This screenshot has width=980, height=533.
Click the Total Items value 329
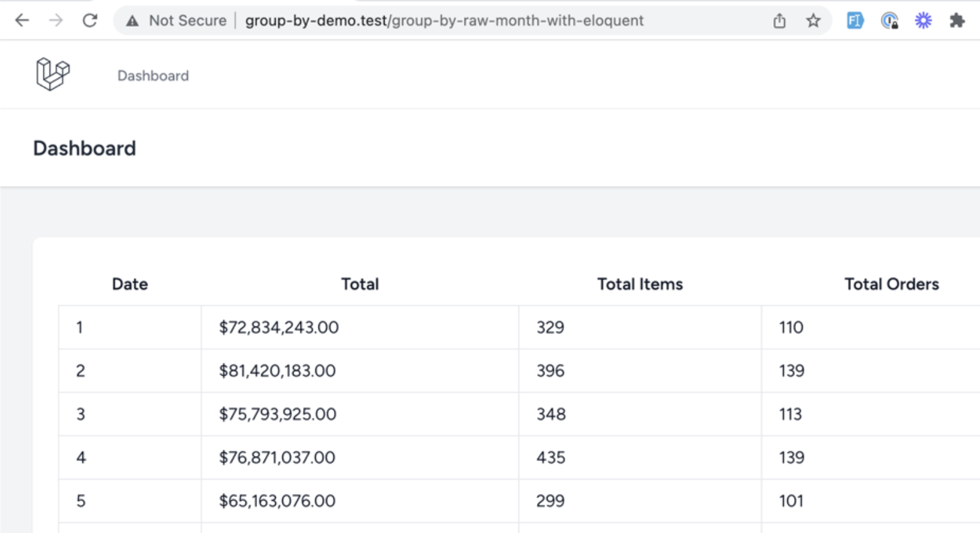coord(550,327)
